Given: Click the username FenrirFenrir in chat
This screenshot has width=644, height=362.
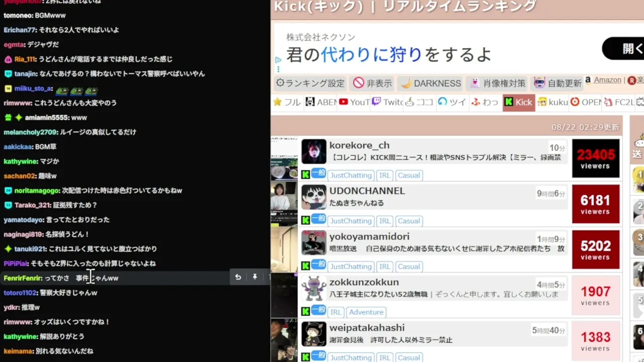Looking at the screenshot, I should click(23, 278).
